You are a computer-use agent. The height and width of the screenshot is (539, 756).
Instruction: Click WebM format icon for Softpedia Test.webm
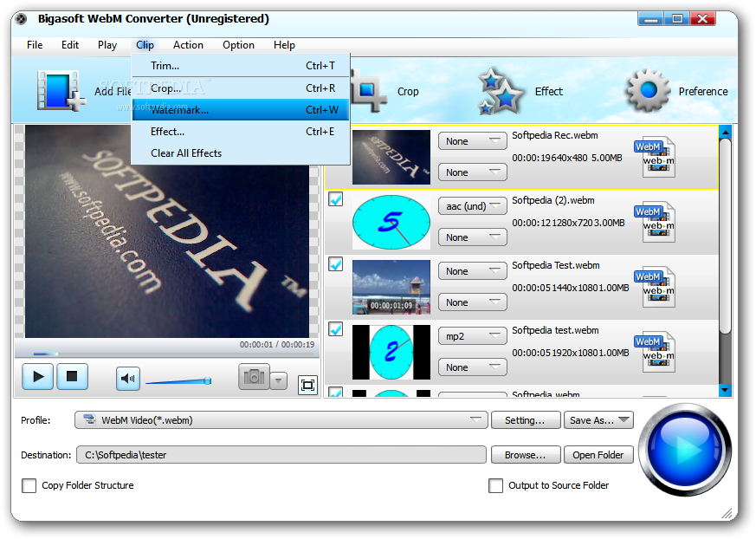pos(656,287)
